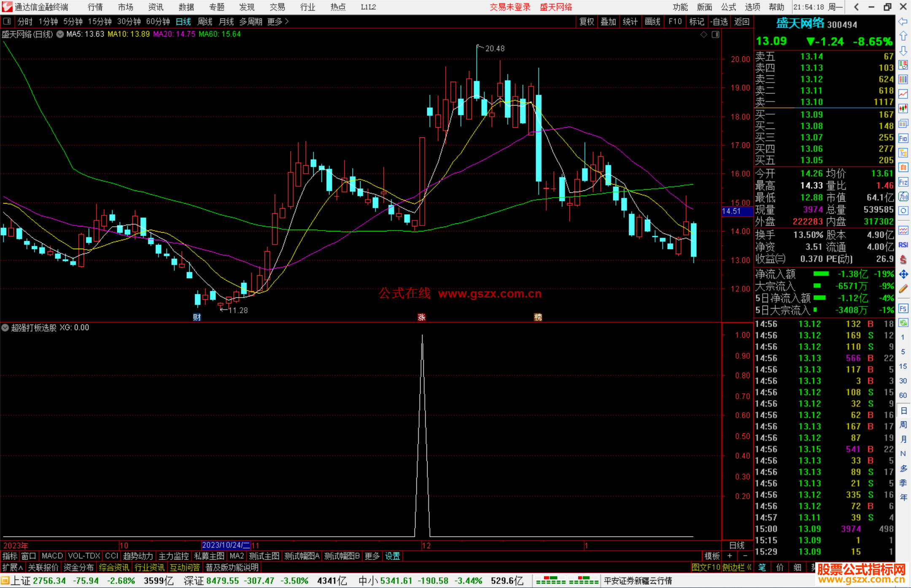Open the 公式 menu
Screen dimensions: 911x588
[x=728, y=7]
